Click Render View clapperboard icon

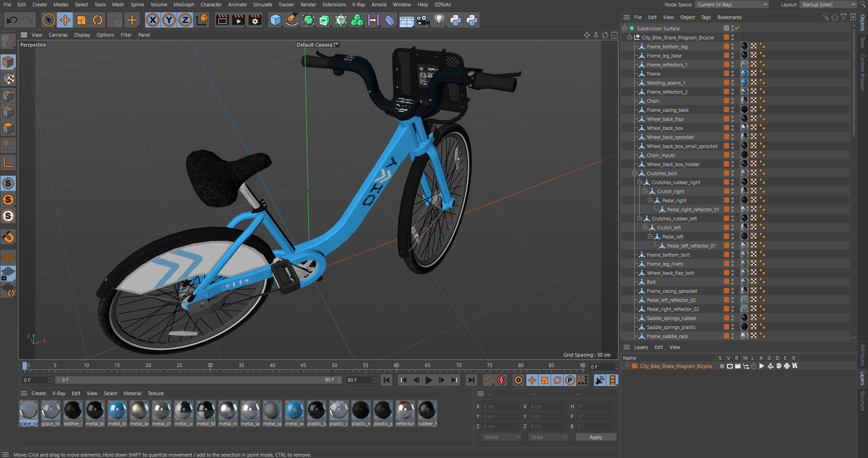(x=222, y=20)
